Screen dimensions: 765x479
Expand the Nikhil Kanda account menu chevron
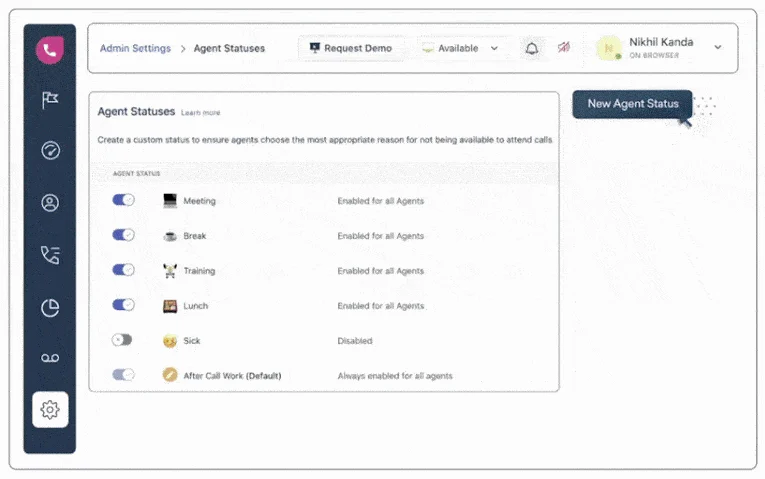tap(718, 47)
